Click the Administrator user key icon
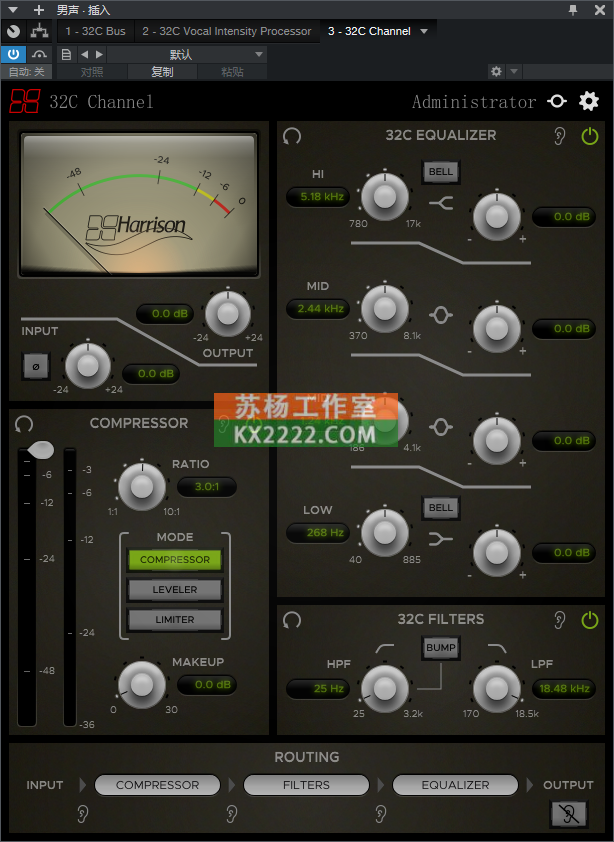Image resolution: width=614 pixels, height=842 pixels. click(x=557, y=101)
